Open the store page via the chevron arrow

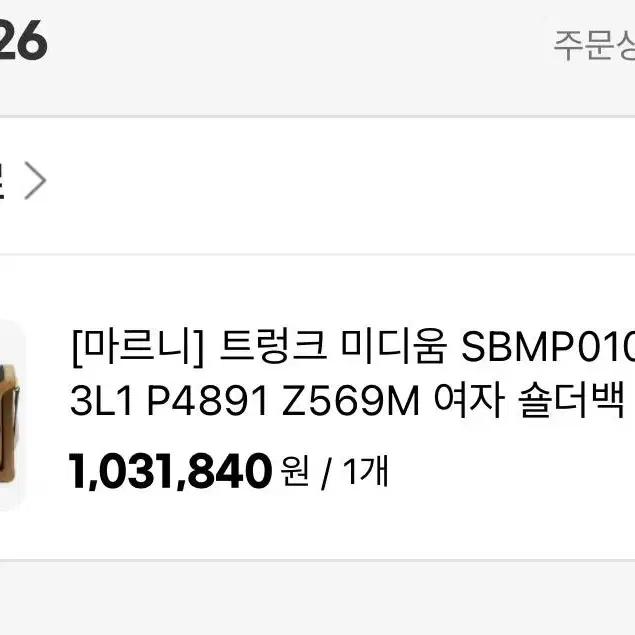[35, 180]
